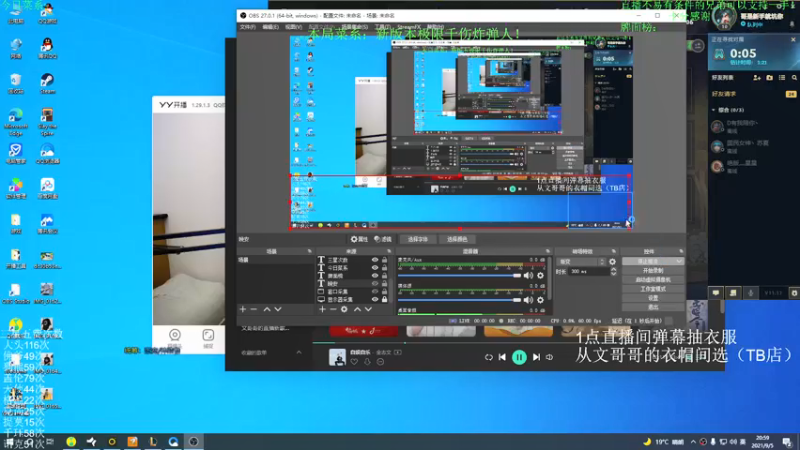800x450 pixels.
Task: Add a new scene with plus icon
Action: (x=243, y=309)
